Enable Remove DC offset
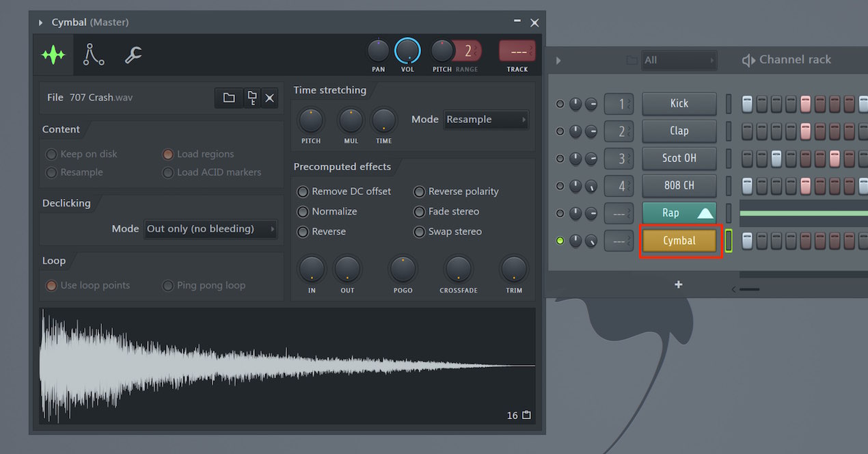Image resolution: width=868 pixels, height=454 pixels. point(303,191)
